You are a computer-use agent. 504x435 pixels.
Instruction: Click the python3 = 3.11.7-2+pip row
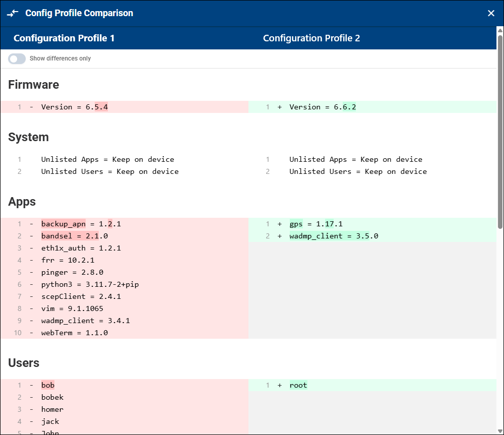coord(124,284)
